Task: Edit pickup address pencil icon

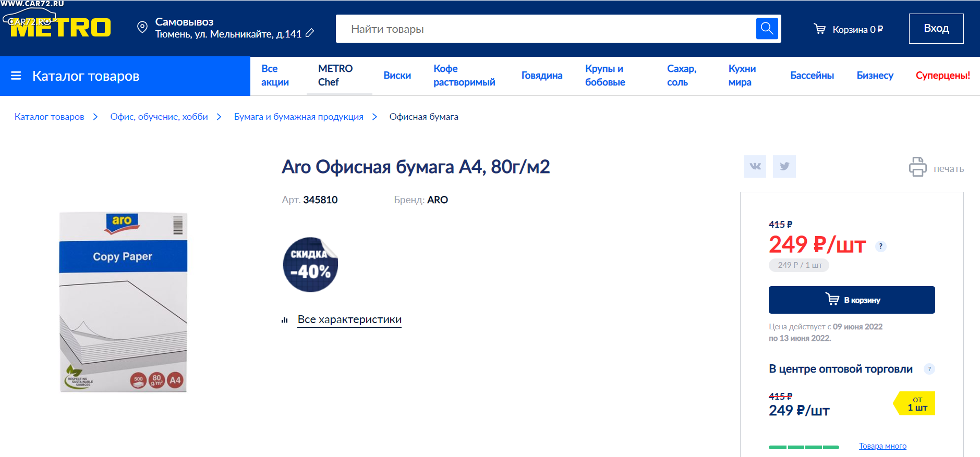Action: tap(310, 33)
